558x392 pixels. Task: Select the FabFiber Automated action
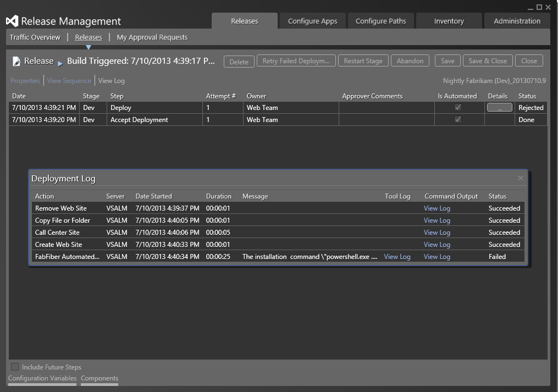[x=67, y=257]
